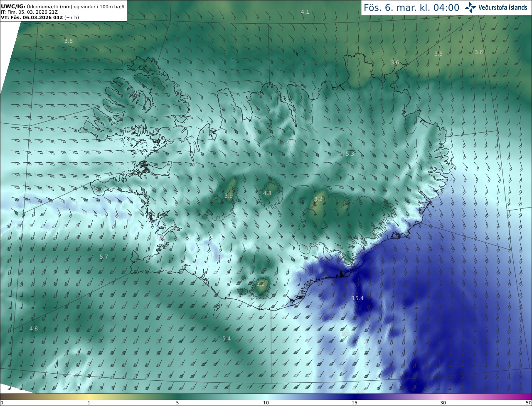Click the 0 tick label on the color scale

[2, 403]
